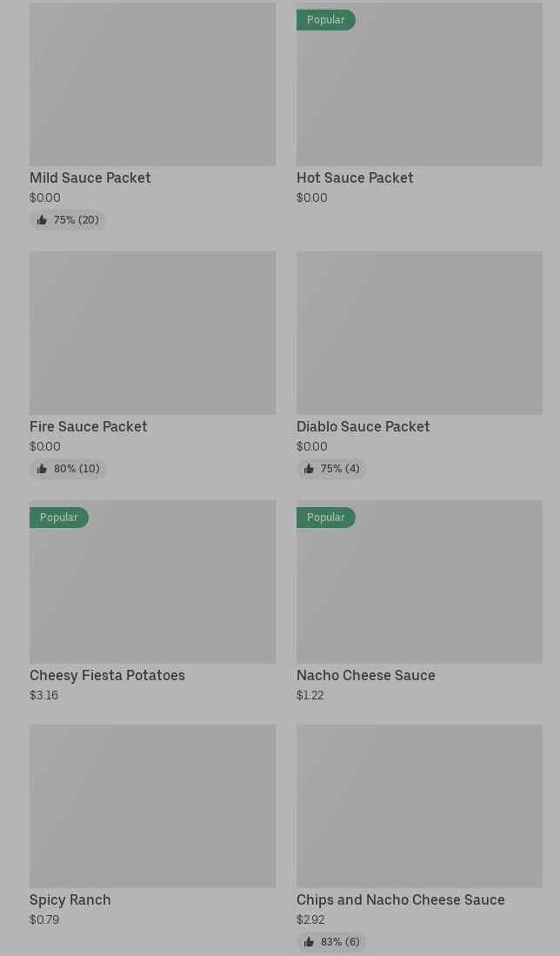Click thumbs-up icon under Mild Sauce Packet
The image size is (560, 956).
click(42, 220)
